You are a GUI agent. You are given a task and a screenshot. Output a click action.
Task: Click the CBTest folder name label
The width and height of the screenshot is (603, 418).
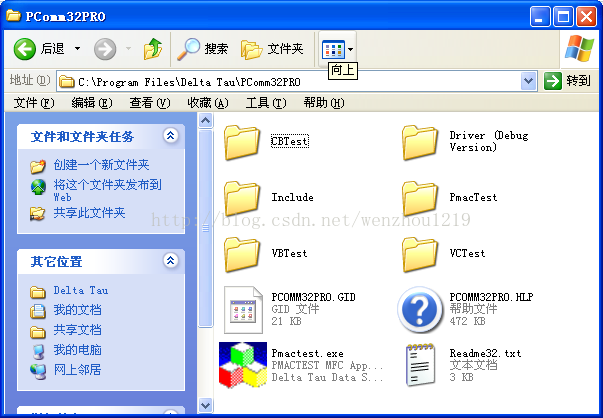290,141
